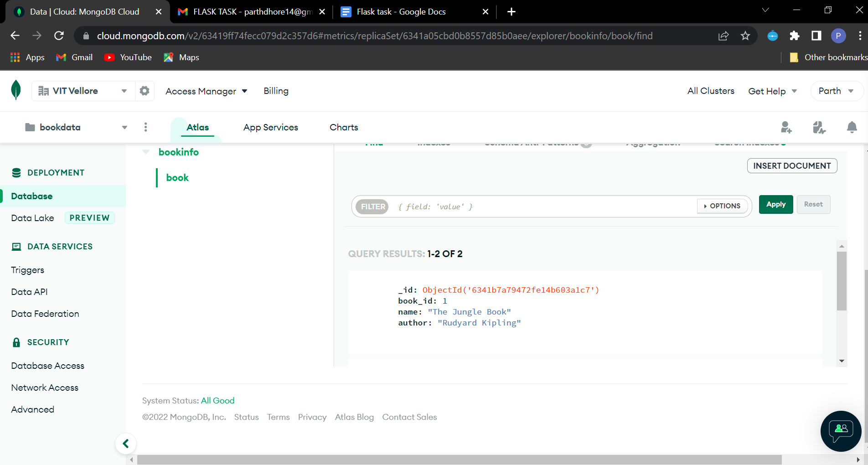Viewport: 868px width, 465px height.
Task: Open Gmail bookmark
Action: pyautogui.click(x=74, y=57)
